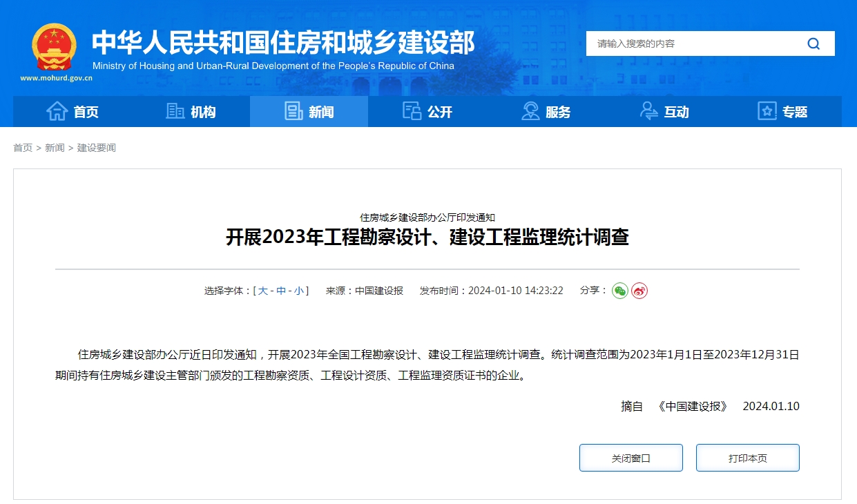Viewport: 857px width, 504px height.
Task: Share the article via the red Weibo icon
Action: (638, 291)
